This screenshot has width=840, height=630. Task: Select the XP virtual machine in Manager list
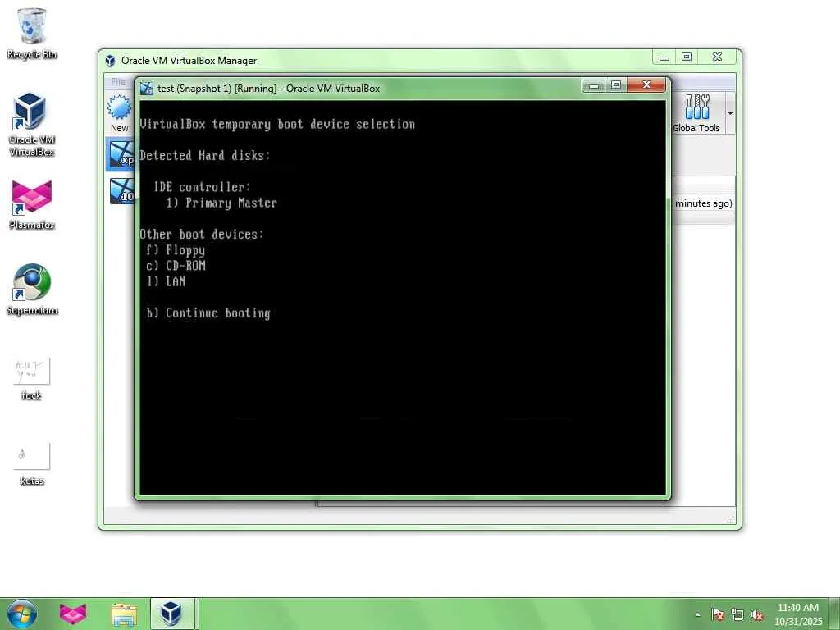click(x=121, y=153)
